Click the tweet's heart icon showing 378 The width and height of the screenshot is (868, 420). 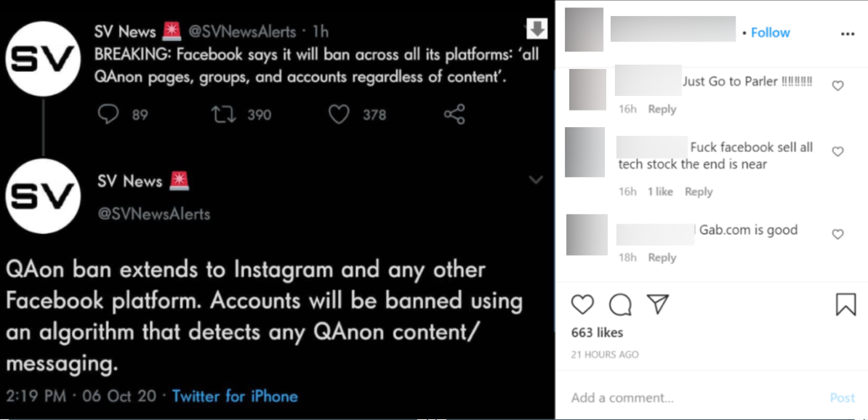click(x=338, y=114)
